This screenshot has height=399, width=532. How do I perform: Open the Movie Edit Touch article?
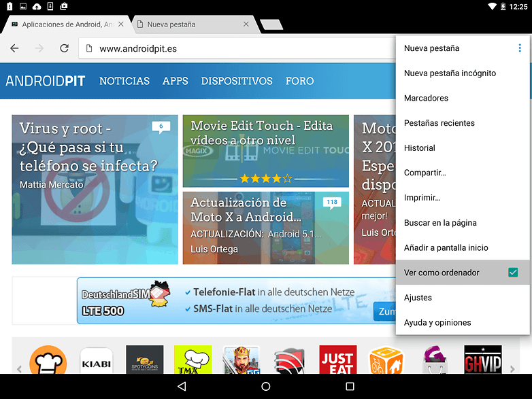(x=266, y=151)
